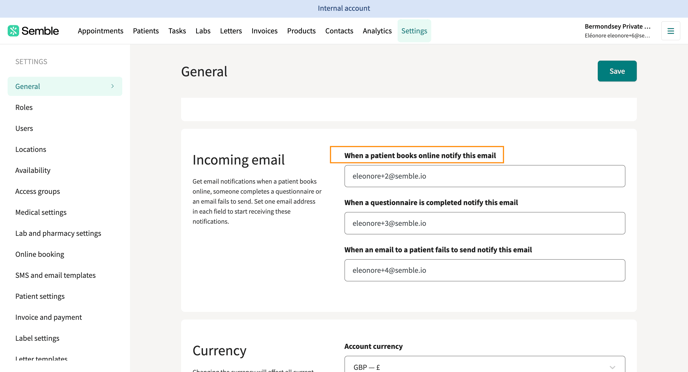This screenshot has width=688, height=372.
Task: Open Invoice and payment settings
Action: click(x=48, y=317)
